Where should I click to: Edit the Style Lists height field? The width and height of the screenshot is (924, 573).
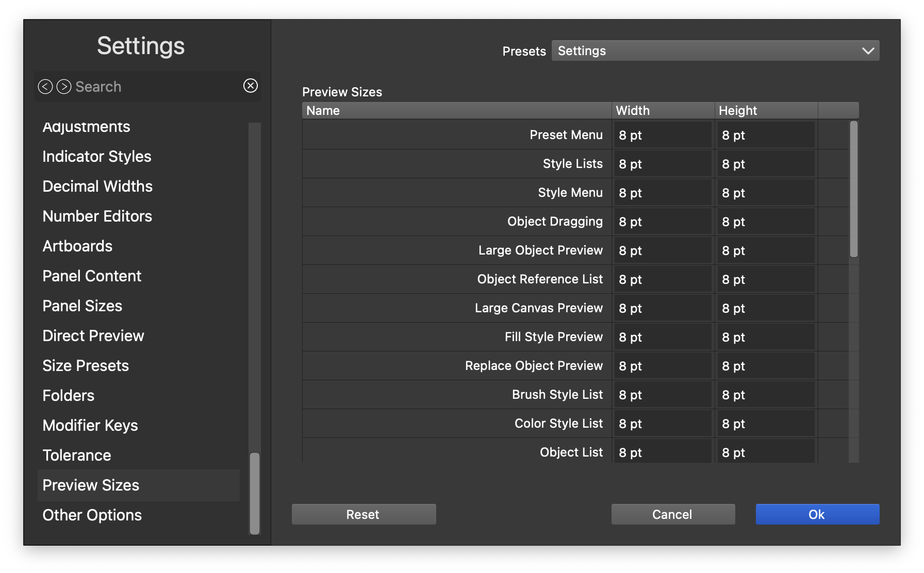[x=766, y=164]
